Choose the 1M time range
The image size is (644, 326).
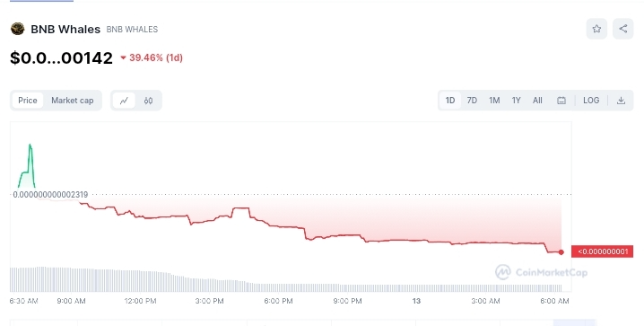[494, 101]
